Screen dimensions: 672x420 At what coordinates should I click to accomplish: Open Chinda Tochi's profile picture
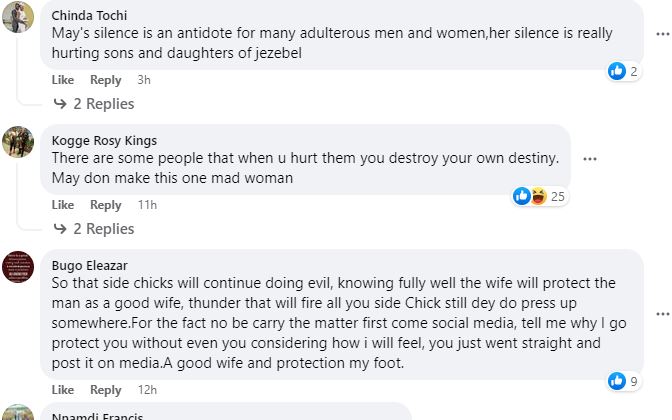click(x=18, y=17)
